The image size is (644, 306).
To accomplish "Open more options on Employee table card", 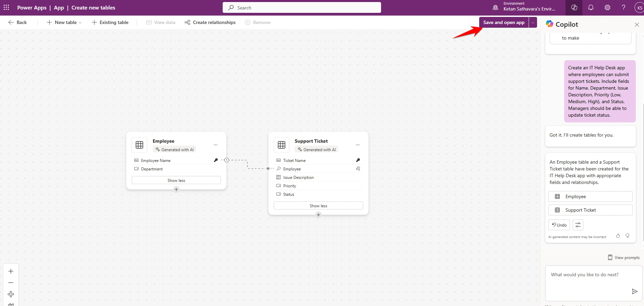I will tap(216, 145).
